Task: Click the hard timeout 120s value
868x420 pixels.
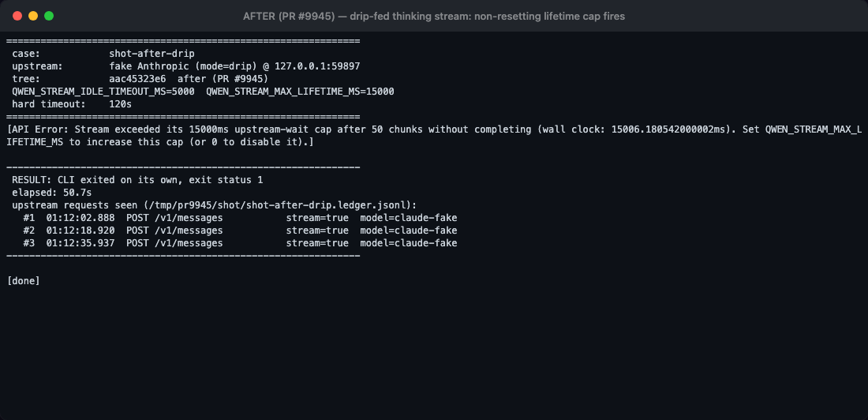Action: pyautogui.click(x=120, y=104)
